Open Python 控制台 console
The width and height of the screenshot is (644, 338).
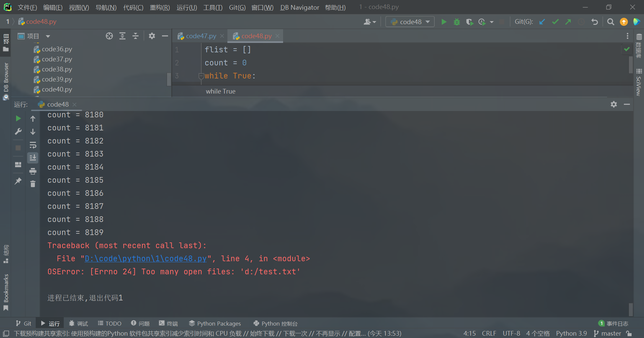coord(275,324)
